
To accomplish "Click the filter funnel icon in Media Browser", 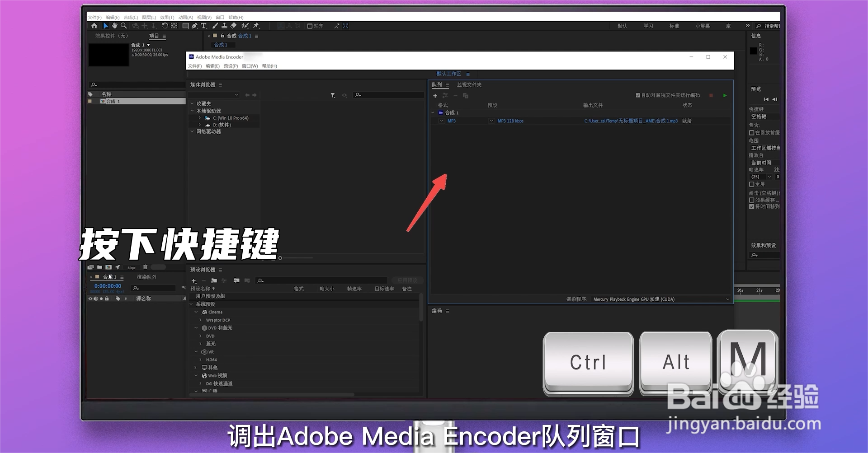I will click(x=333, y=95).
